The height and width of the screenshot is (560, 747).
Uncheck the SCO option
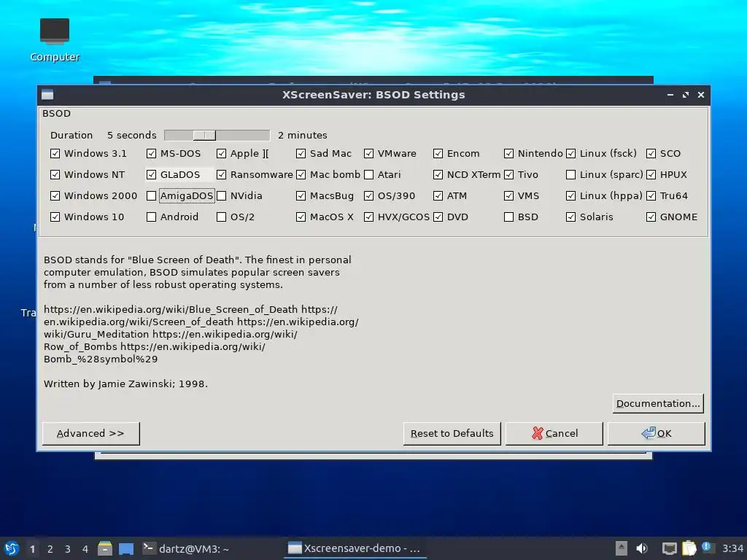[x=651, y=153]
